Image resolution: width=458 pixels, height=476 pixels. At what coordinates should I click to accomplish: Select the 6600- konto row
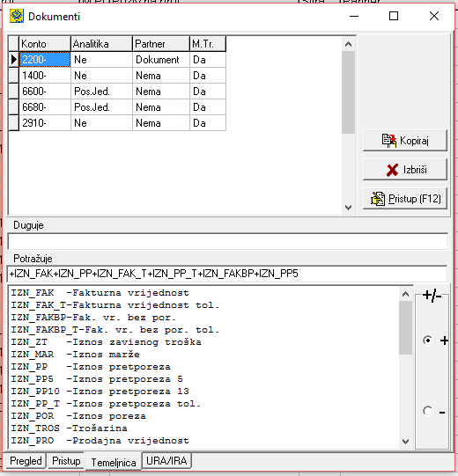pyautogui.click(x=117, y=92)
